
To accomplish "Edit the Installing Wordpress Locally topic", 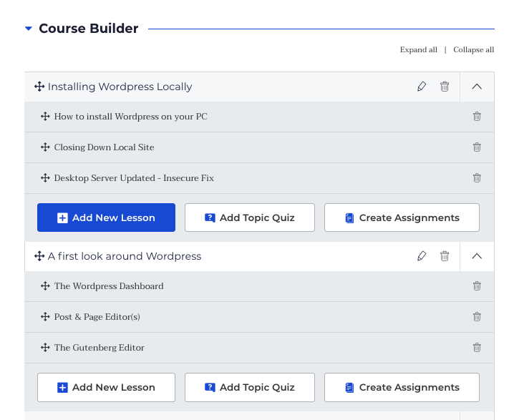I will (422, 87).
